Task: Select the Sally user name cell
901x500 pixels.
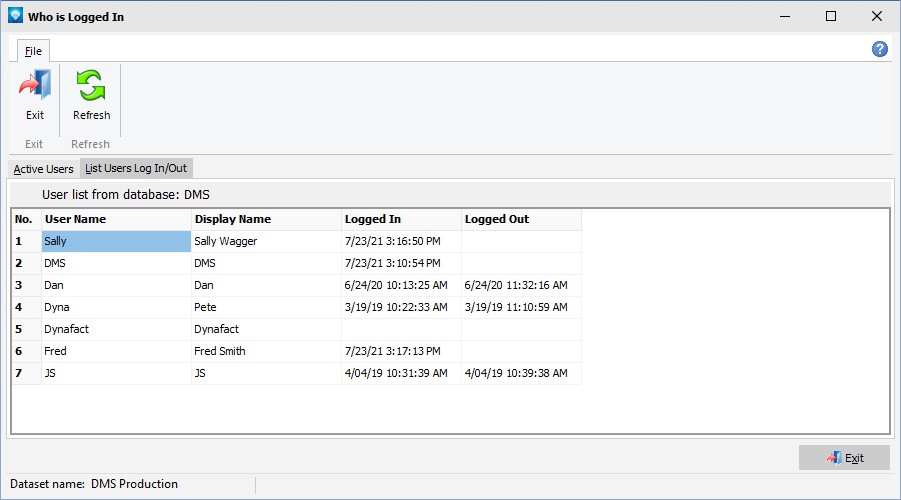Action: tap(116, 241)
